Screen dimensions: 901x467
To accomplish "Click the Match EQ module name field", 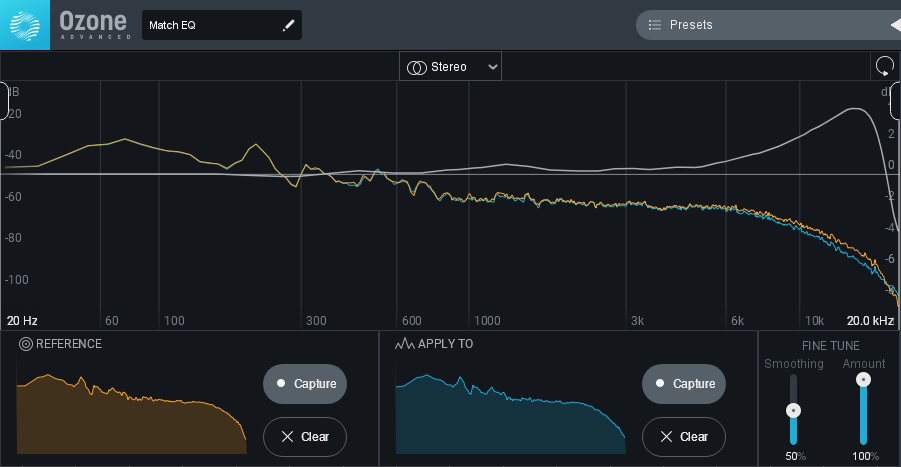I will 222,25.
